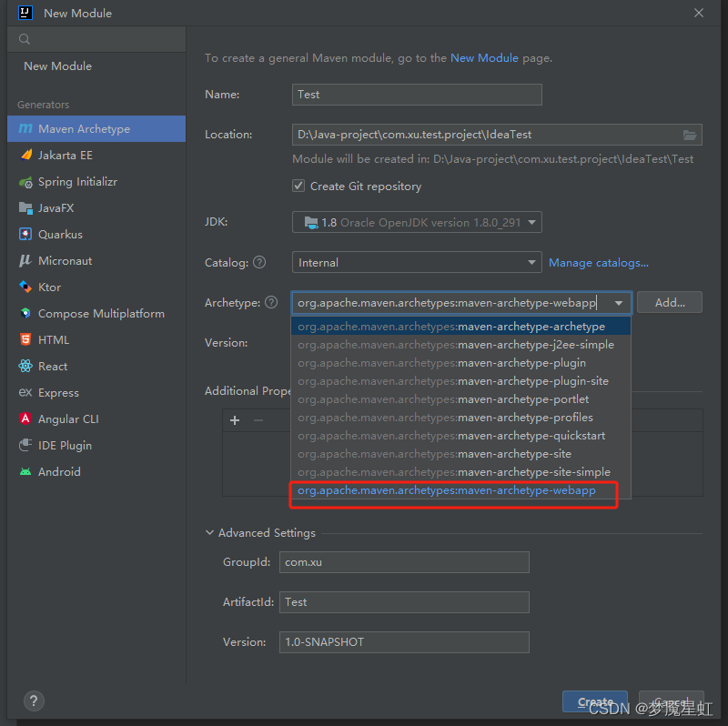
Task: Click the JavaFX generator icon
Action: pos(25,208)
